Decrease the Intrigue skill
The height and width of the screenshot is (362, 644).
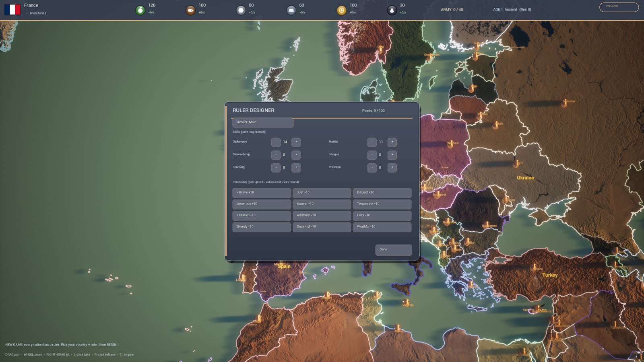tap(372, 155)
